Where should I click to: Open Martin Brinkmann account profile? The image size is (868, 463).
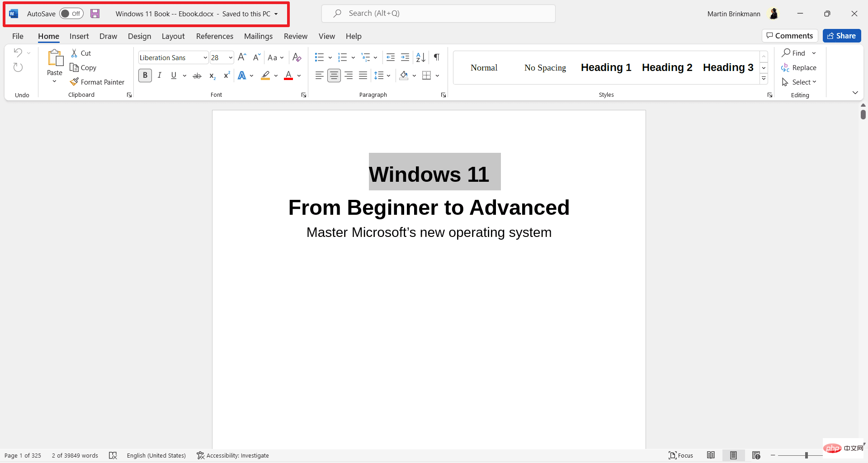click(x=743, y=14)
